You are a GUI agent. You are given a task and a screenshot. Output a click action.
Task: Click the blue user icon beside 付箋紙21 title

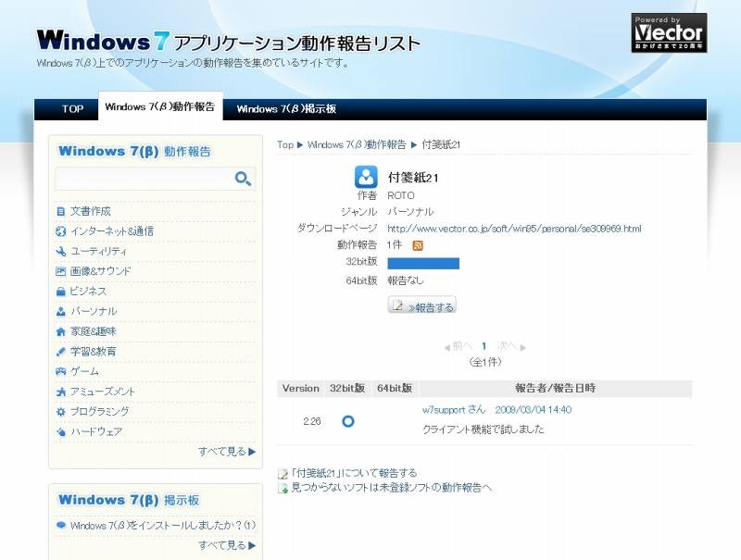point(366,177)
